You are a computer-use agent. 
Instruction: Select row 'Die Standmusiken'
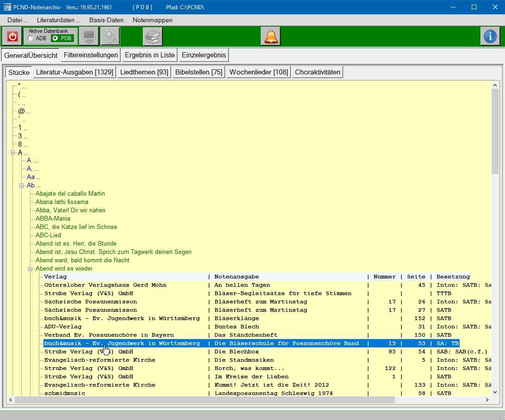tap(267, 360)
